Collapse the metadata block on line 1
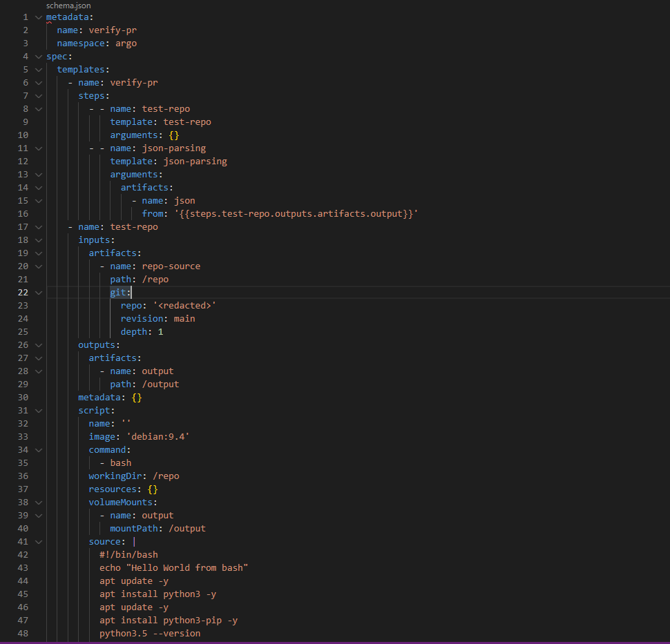This screenshot has width=670, height=644. 39,17
